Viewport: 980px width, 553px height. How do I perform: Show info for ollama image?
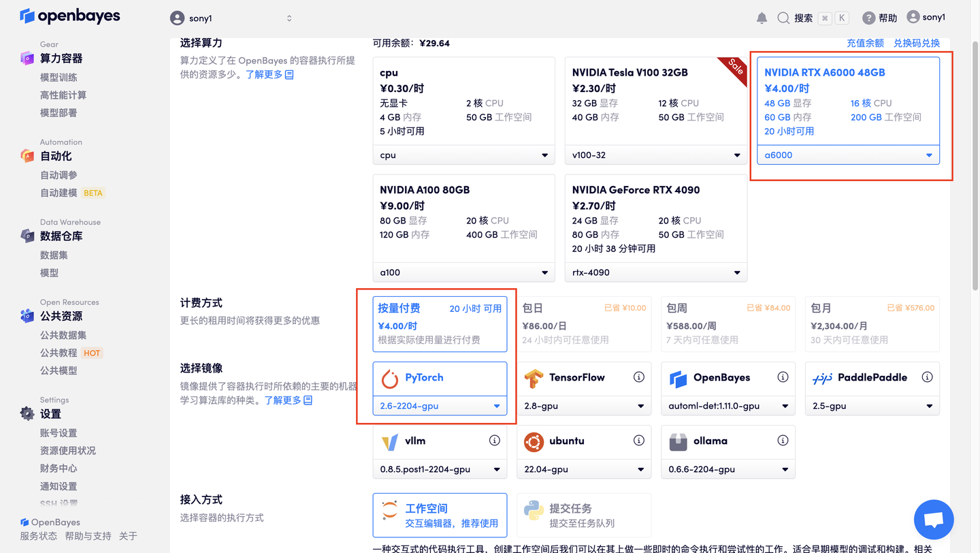[783, 441]
